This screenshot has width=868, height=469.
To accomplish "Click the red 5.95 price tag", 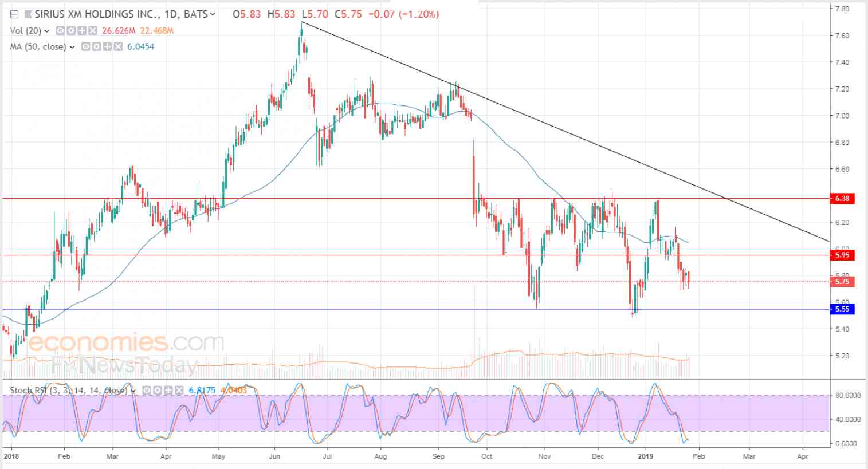I will tap(842, 255).
